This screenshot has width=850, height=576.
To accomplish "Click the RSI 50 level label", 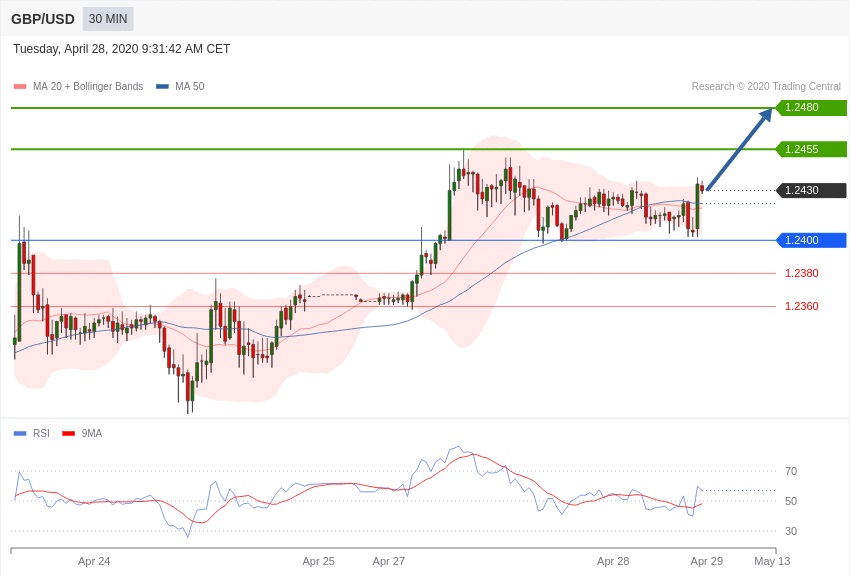I will [791, 501].
